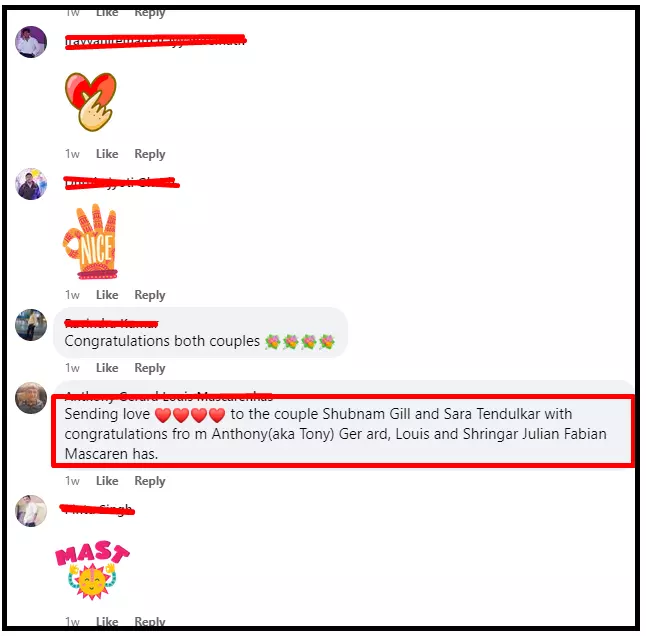Screen dimensions: 646x636
Task: Click the orange NICE hand sticker
Action: (90, 241)
